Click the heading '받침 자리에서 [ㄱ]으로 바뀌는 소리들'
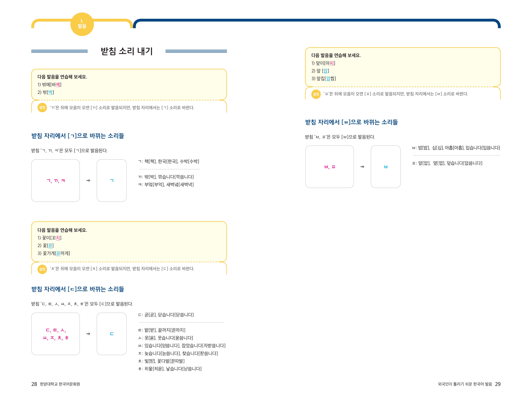Viewport: 532px width, 402px height. 78,136
